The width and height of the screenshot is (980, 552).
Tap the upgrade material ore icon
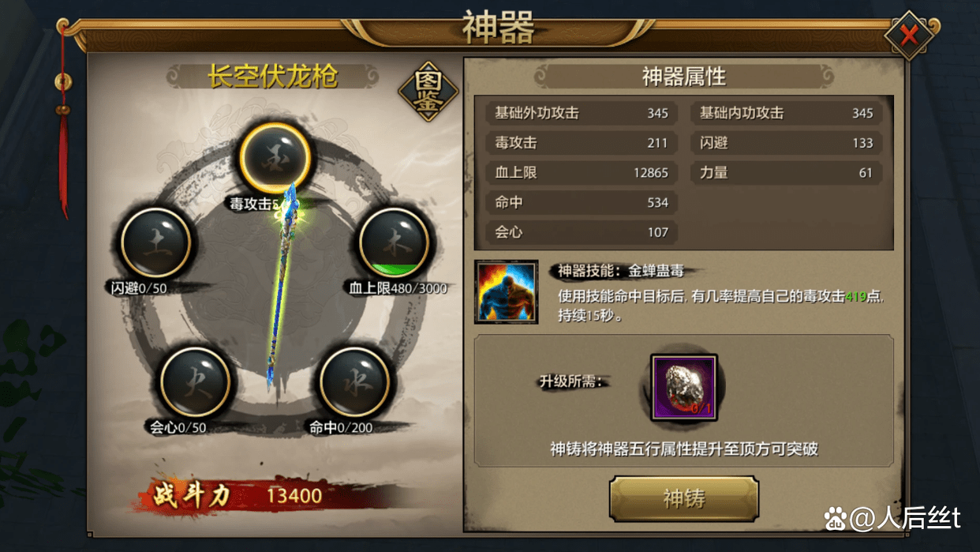pos(684,388)
